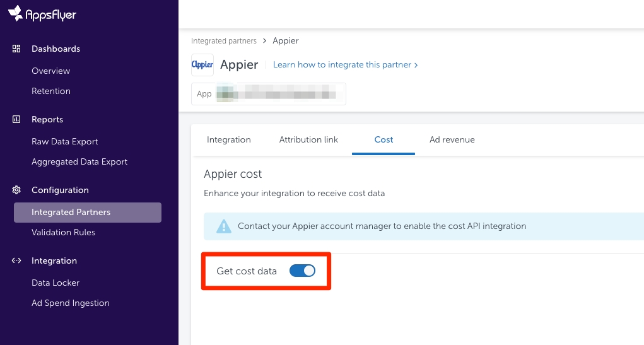Select the Ad revenue tab
The image size is (644, 345).
click(x=452, y=140)
